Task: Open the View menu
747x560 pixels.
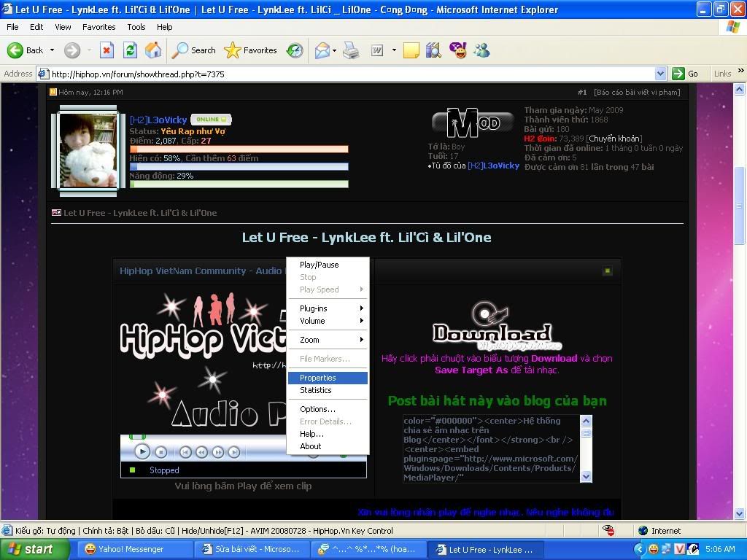Action: pyautogui.click(x=63, y=27)
